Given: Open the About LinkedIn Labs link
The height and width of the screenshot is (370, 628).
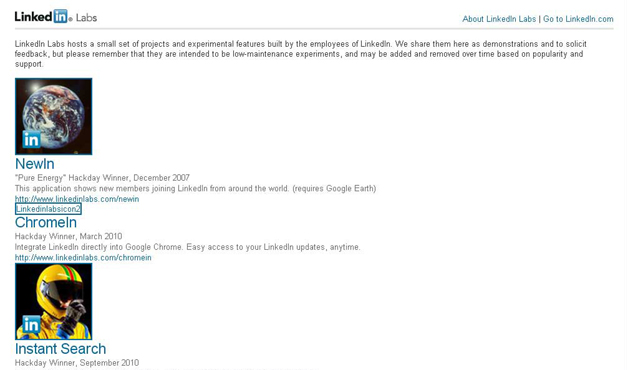Looking at the screenshot, I should (499, 19).
